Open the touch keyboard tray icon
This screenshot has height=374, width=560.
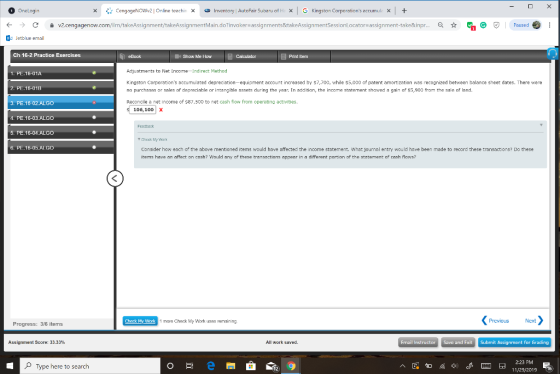point(486,366)
